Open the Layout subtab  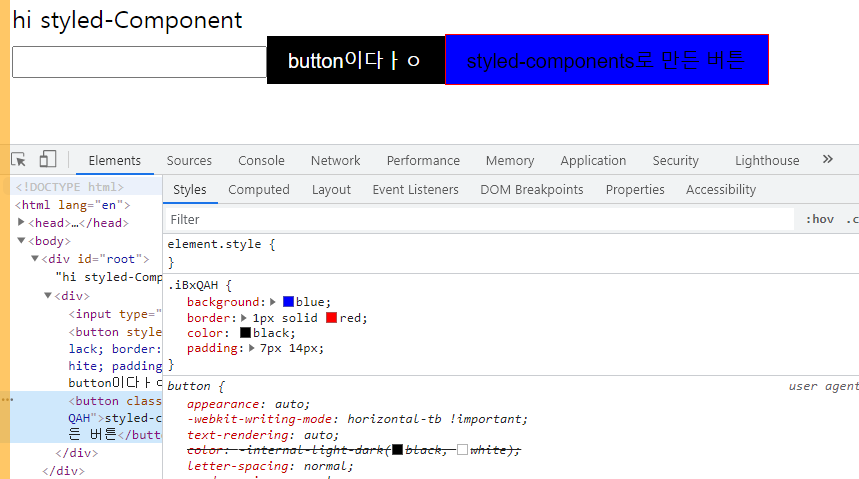[x=331, y=190]
